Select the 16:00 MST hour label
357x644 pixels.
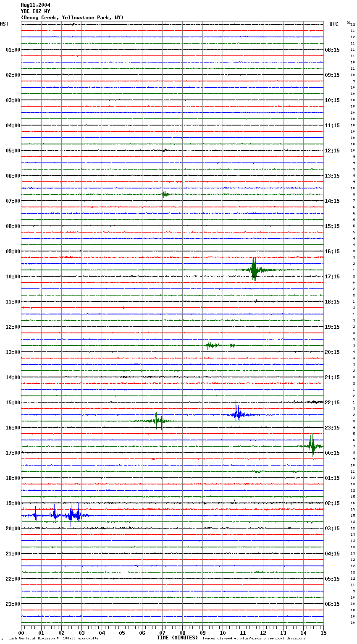click(13, 428)
